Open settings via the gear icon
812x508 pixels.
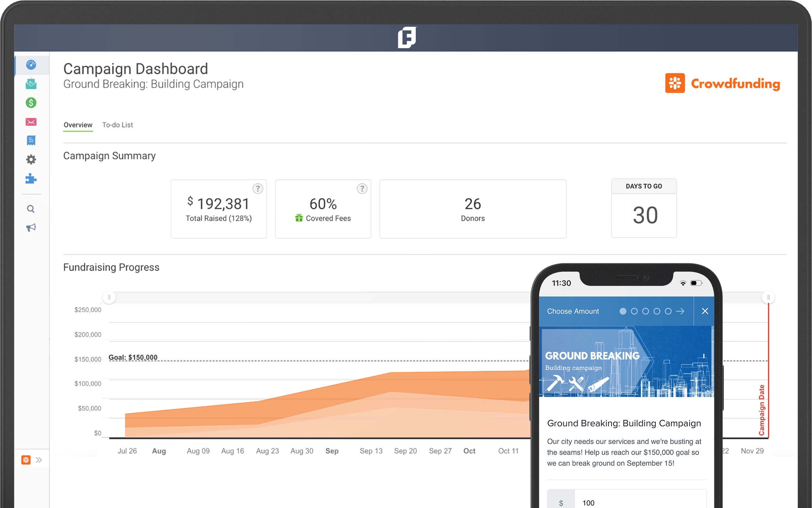click(31, 159)
